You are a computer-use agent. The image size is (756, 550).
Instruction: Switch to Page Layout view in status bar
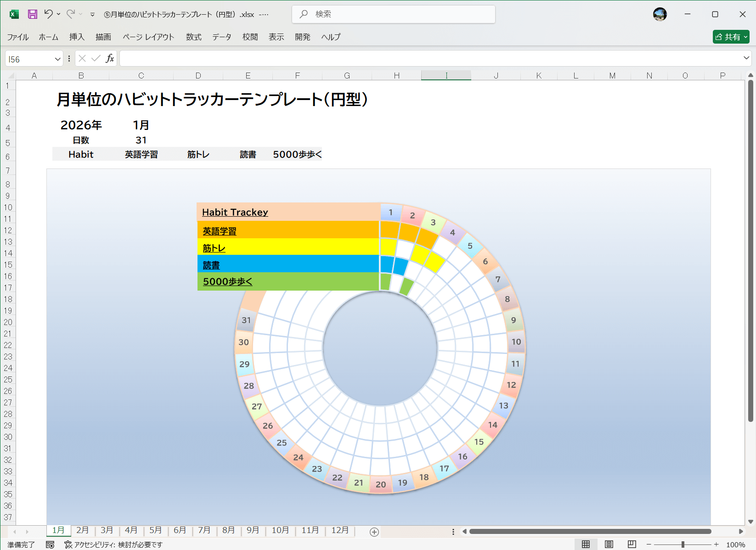pos(609,544)
